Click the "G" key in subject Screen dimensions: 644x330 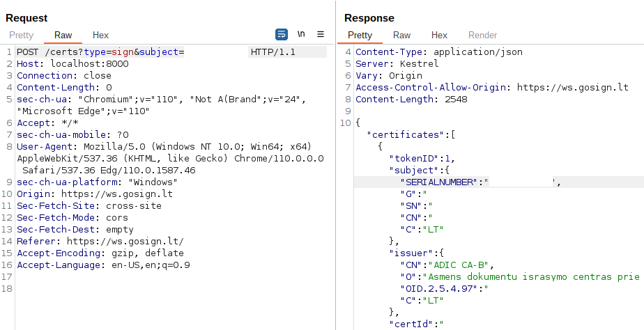408,194
